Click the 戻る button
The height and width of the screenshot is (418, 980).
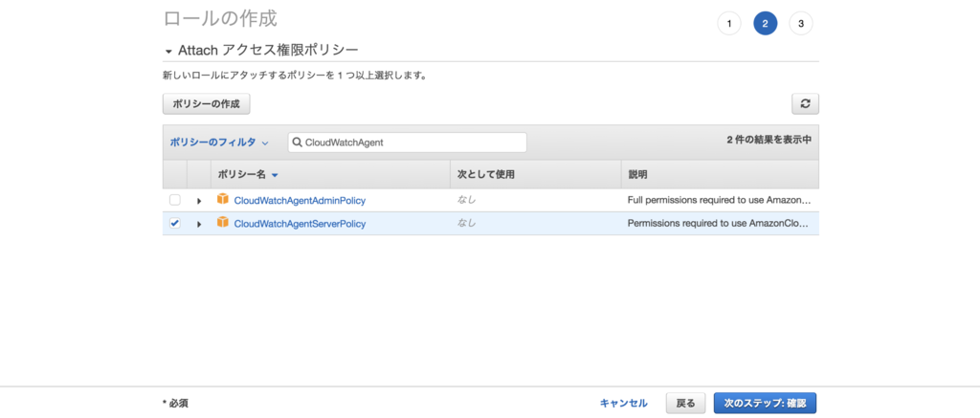pyautogui.click(x=685, y=403)
